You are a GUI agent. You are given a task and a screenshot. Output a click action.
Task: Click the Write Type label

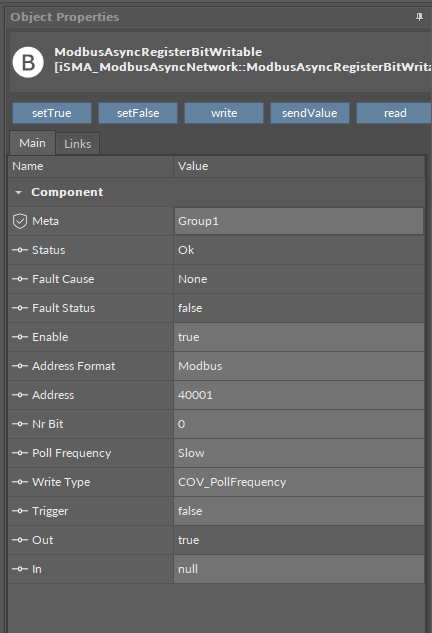[61, 482]
